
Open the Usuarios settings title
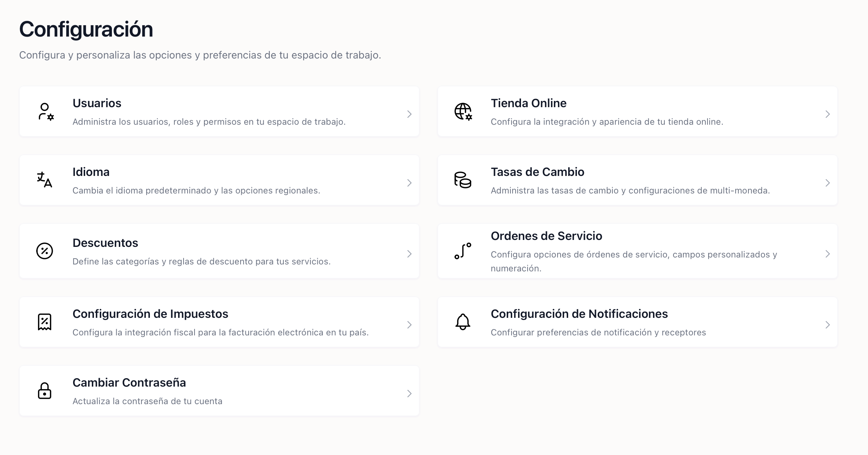tap(97, 103)
